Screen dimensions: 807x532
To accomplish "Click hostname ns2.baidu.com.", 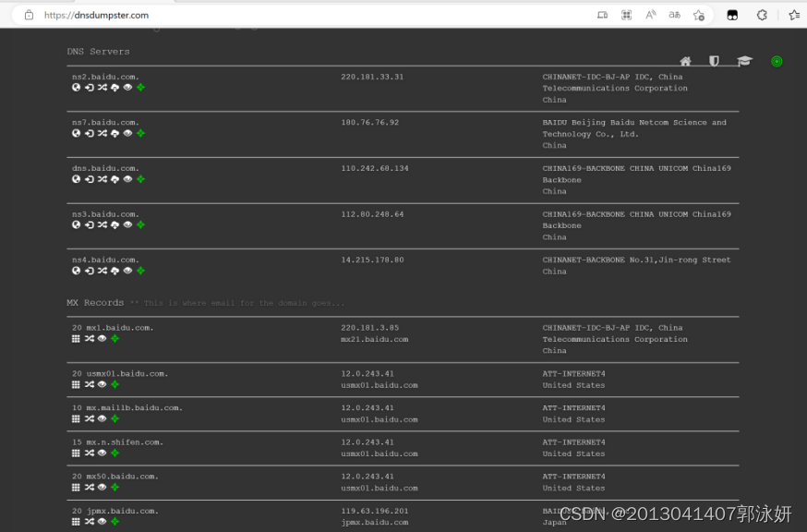I will 105,77.
